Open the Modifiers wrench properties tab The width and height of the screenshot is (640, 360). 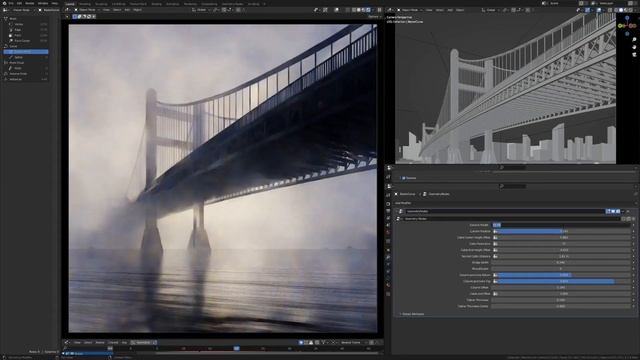point(388,257)
